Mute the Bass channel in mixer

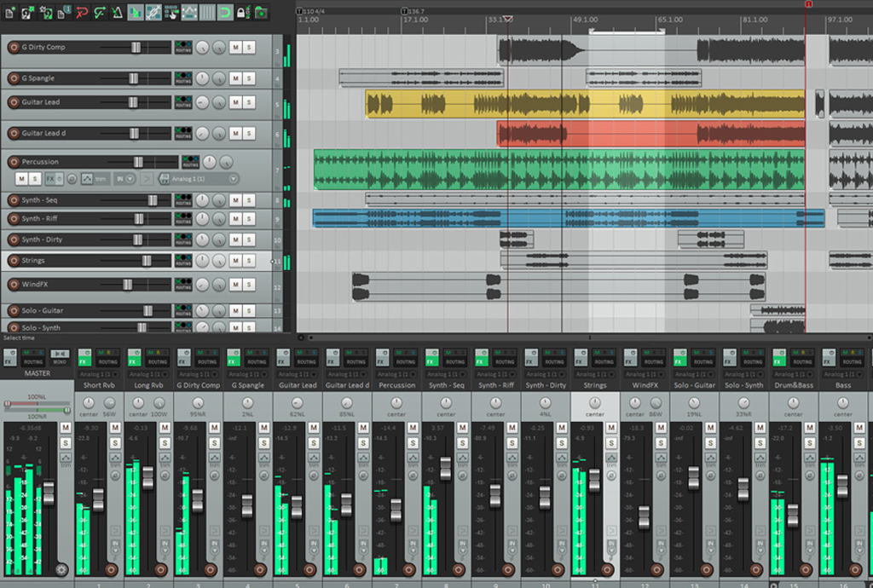click(858, 426)
